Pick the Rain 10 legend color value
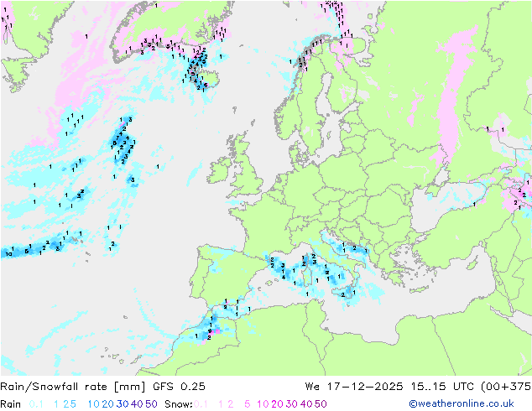The width and height of the screenshot is (532, 411). [94, 404]
